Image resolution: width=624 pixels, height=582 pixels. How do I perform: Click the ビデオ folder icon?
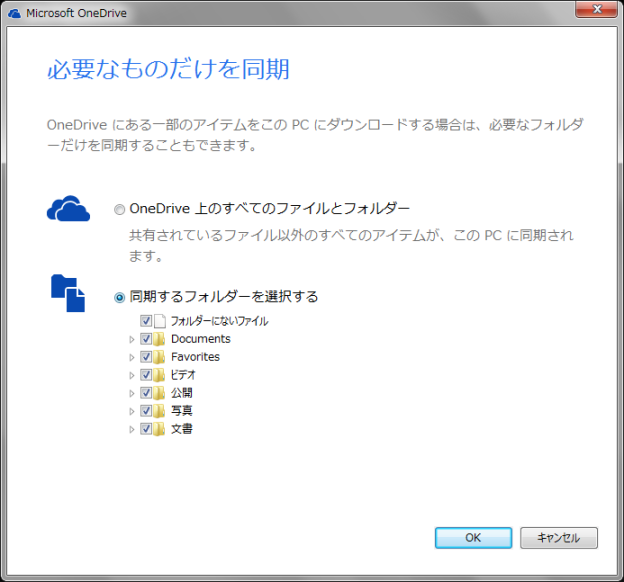tap(159, 375)
